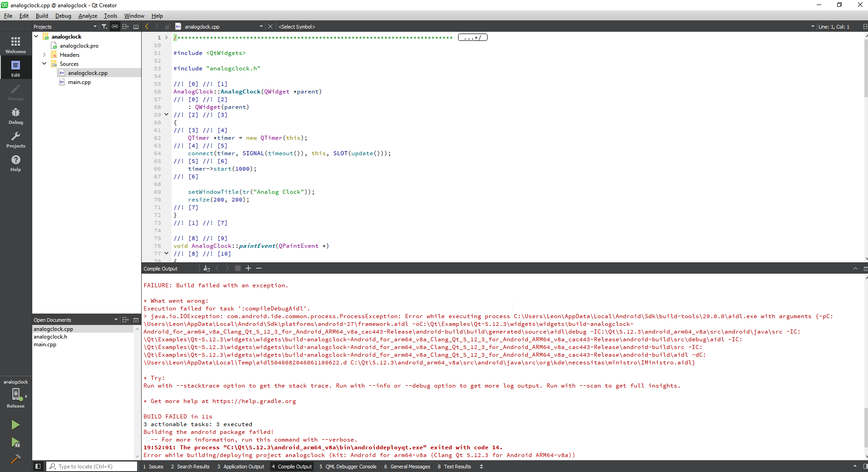This screenshot has height=472, width=868.
Task: Unfold the collapsed license comment at line 1
Action: 167,38
